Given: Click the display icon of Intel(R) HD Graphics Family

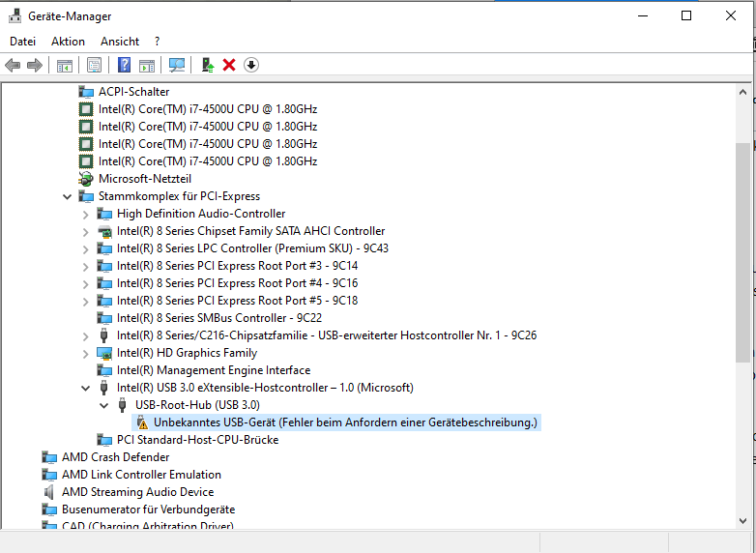Looking at the screenshot, I should (104, 353).
